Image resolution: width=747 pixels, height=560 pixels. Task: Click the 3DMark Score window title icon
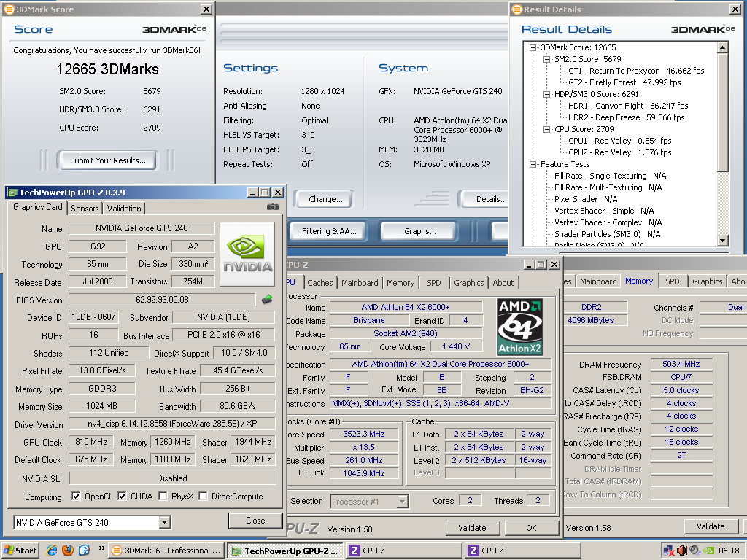point(9,9)
